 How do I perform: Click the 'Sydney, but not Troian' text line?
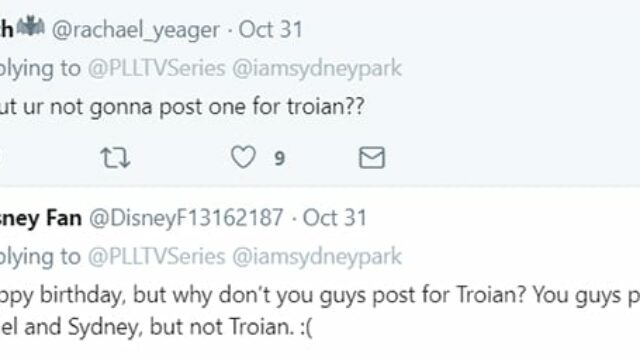pyautogui.click(x=156, y=327)
